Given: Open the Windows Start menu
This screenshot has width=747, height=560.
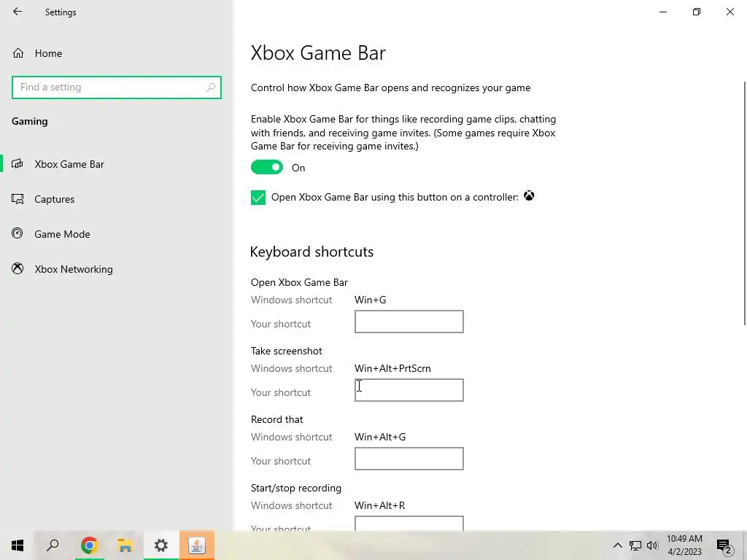Looking at the screenshot, I should tap(18, 545).
